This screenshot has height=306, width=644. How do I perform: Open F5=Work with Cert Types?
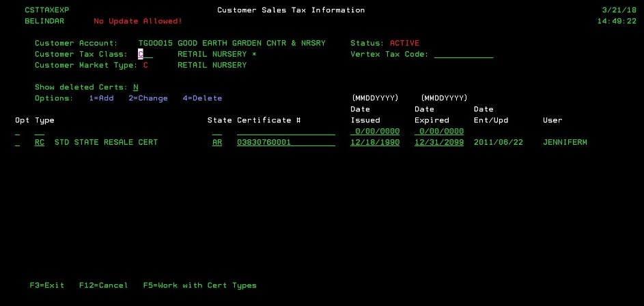pyautogui.click(x=199, y=285)
